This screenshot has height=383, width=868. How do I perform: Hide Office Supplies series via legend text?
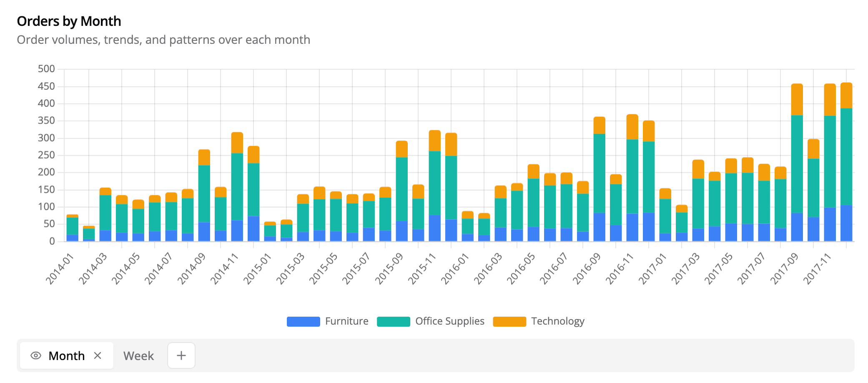(449, 321)
